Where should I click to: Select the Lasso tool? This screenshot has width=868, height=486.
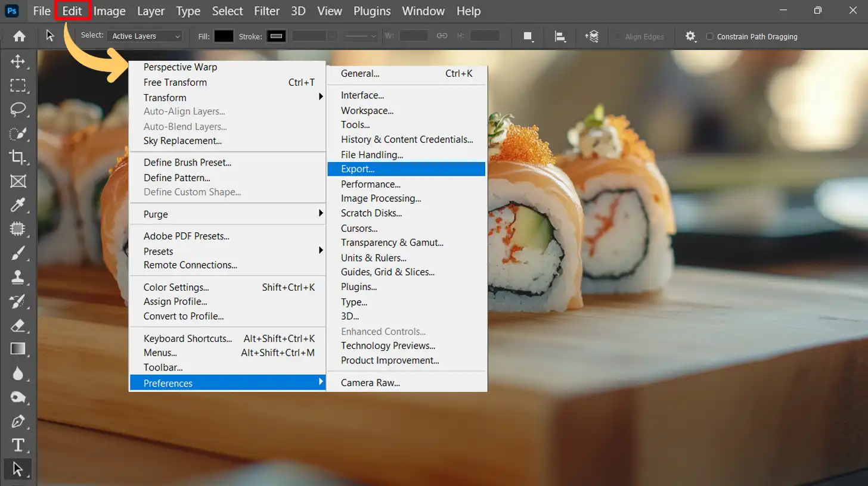coord(18,110)
